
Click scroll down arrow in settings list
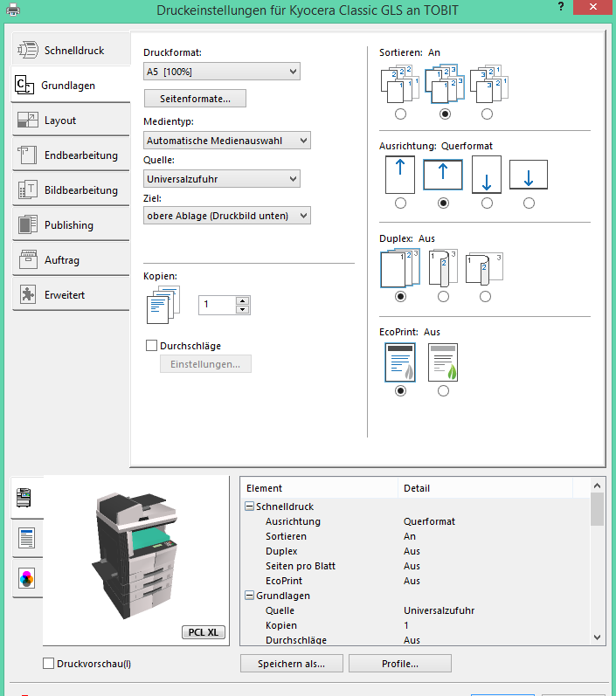click(597, 637)
